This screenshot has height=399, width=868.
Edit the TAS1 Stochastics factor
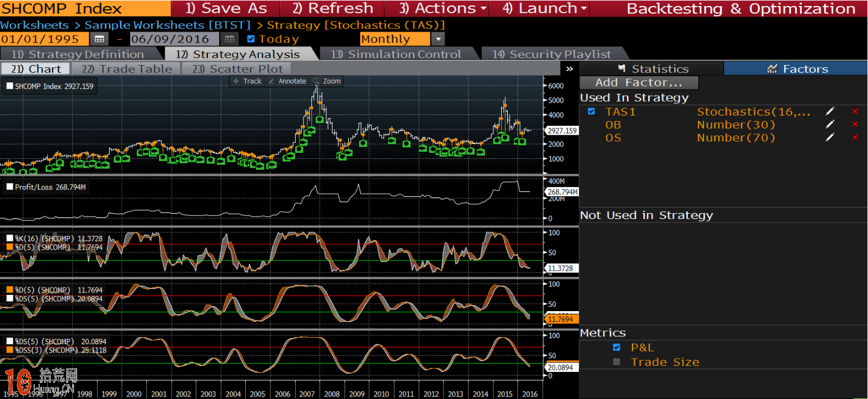tap(830, 111)
